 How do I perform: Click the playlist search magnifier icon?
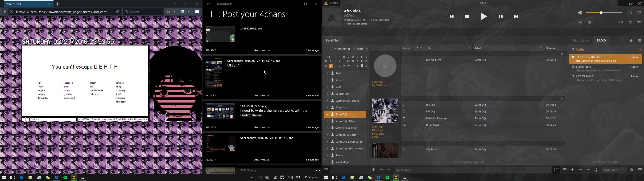(632, 170)
